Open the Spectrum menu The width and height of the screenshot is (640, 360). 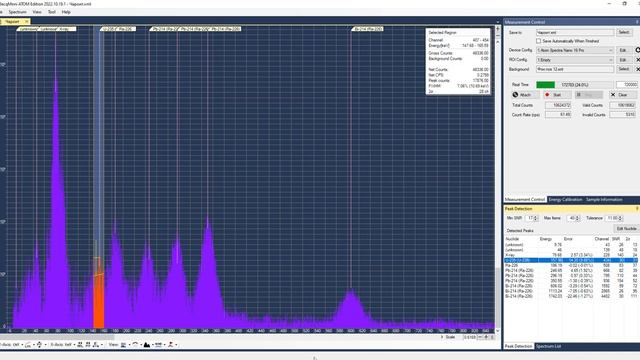point(18,12)
